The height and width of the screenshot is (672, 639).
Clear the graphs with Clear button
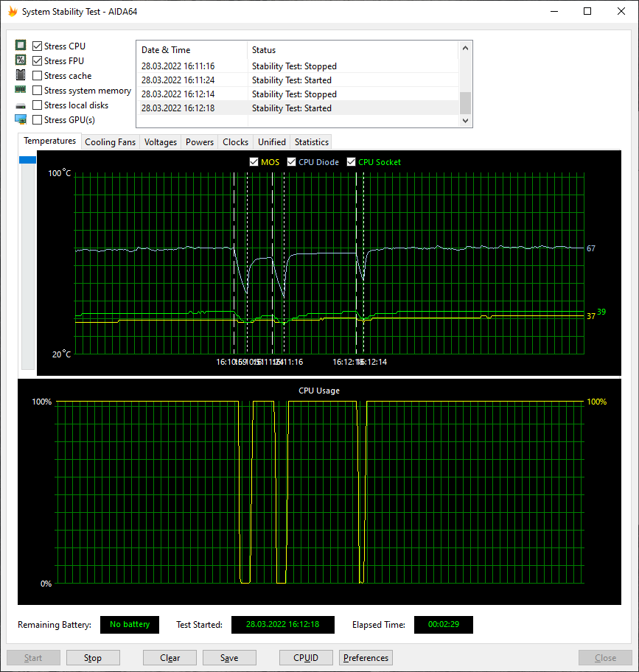pyautogui.click(x=170, y=658)
